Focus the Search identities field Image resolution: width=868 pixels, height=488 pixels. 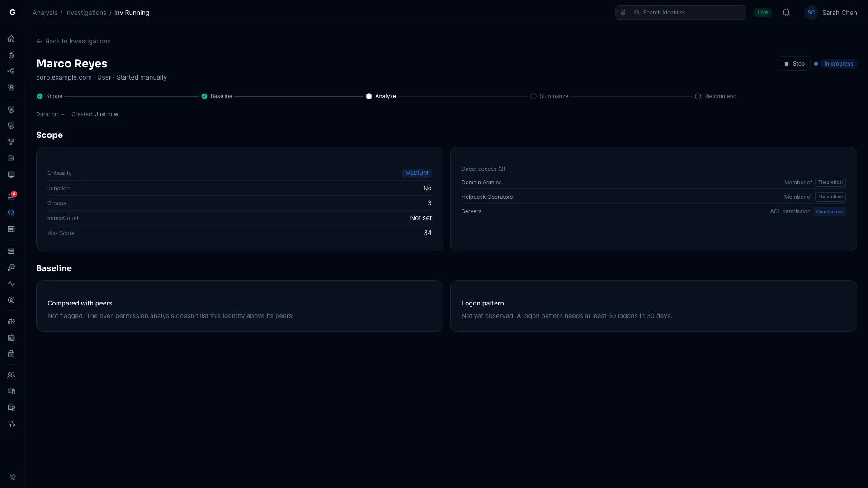tap(680, 13)
